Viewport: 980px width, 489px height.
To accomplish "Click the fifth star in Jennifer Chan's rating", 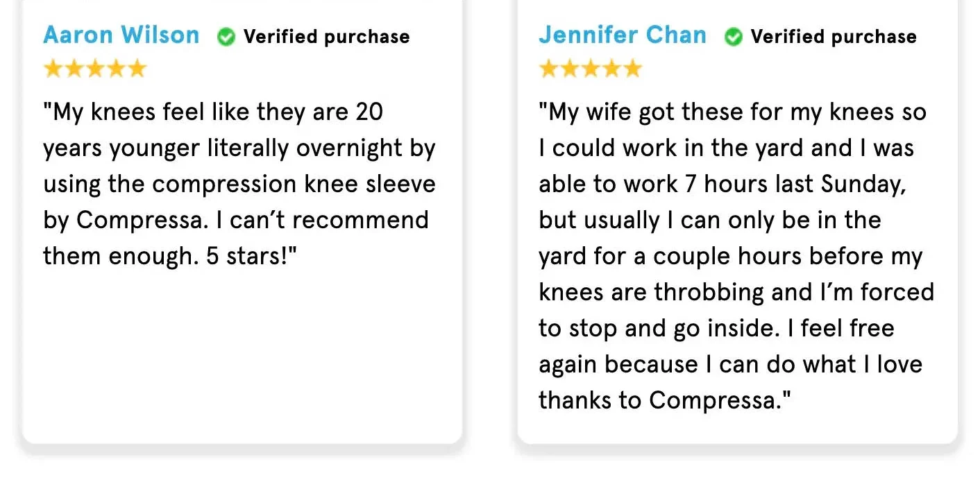I will tap(633, 69).
